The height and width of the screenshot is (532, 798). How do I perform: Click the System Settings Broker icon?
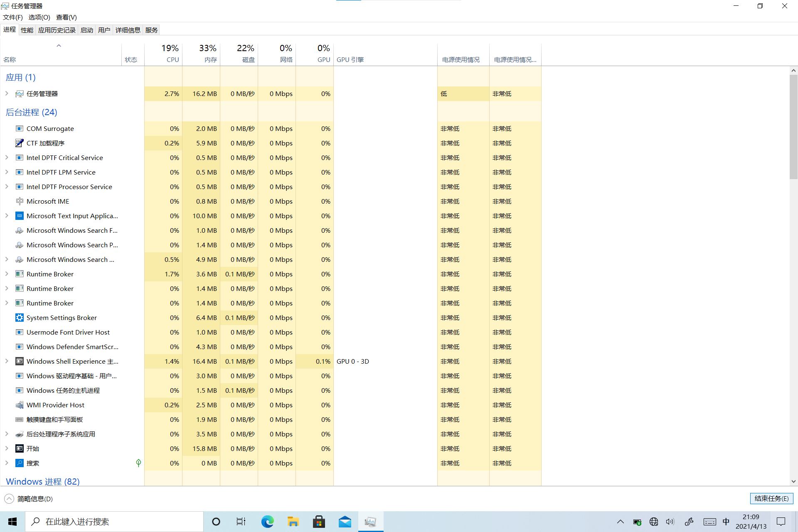coord(20,317)
